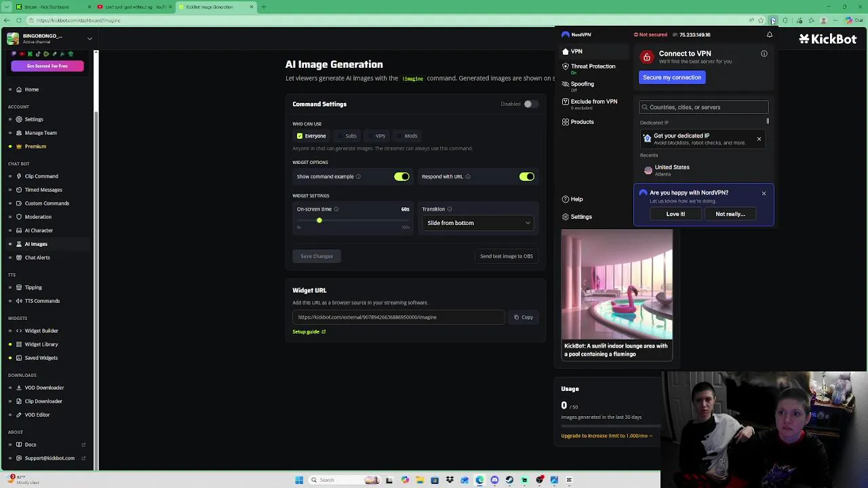Click info icon beside Show command example

pyautogui.click(x=358, y=177)
